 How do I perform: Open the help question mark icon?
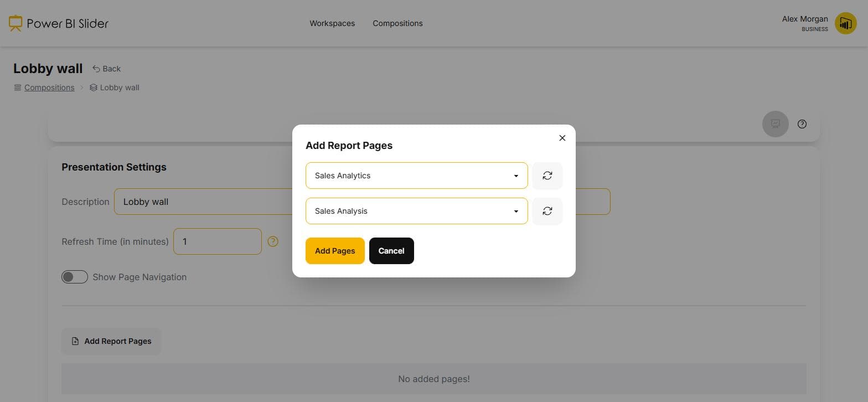point(802,124)
